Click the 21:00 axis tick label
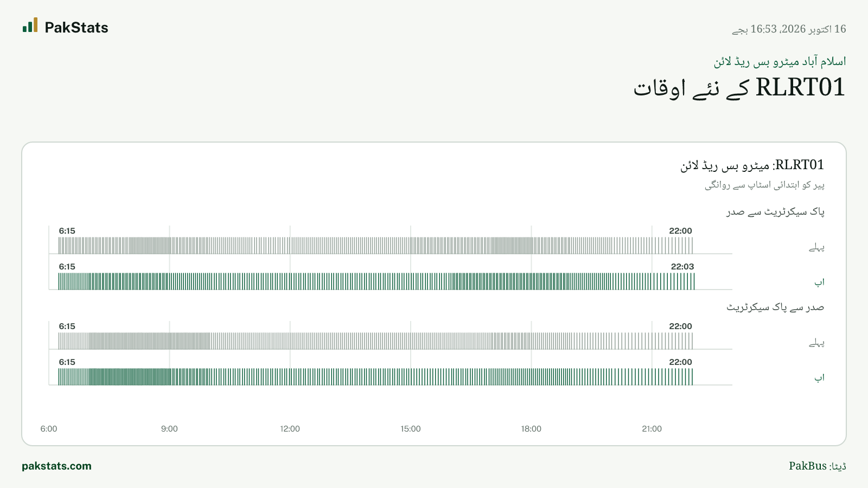 pos(652,428)
